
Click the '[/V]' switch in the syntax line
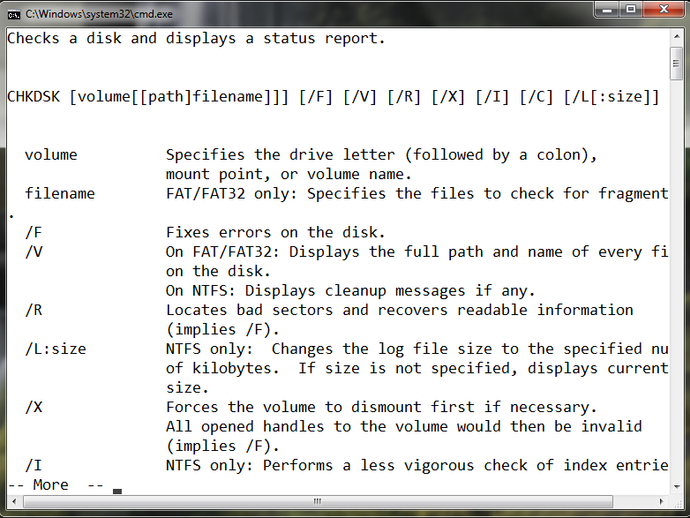[x=360, y=97]
